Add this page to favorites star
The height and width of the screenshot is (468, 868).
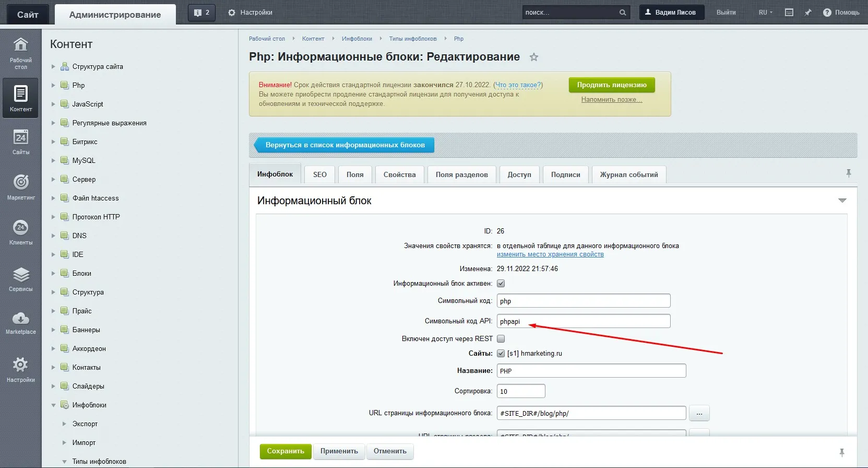tap(533, 57)
